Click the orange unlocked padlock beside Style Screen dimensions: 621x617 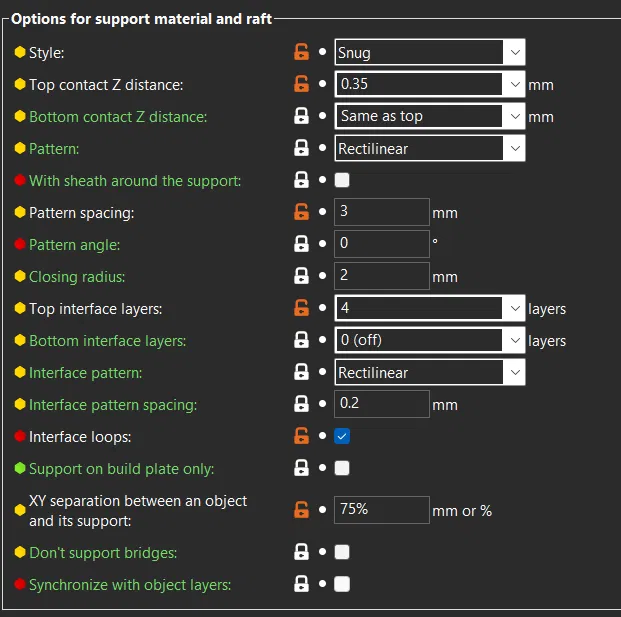tap(301, 53)
